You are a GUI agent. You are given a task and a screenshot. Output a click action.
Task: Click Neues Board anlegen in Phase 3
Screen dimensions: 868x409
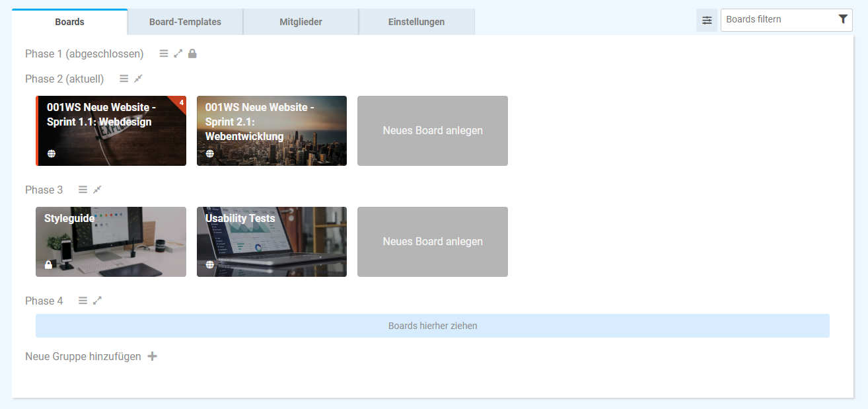(x=433, y=242)
